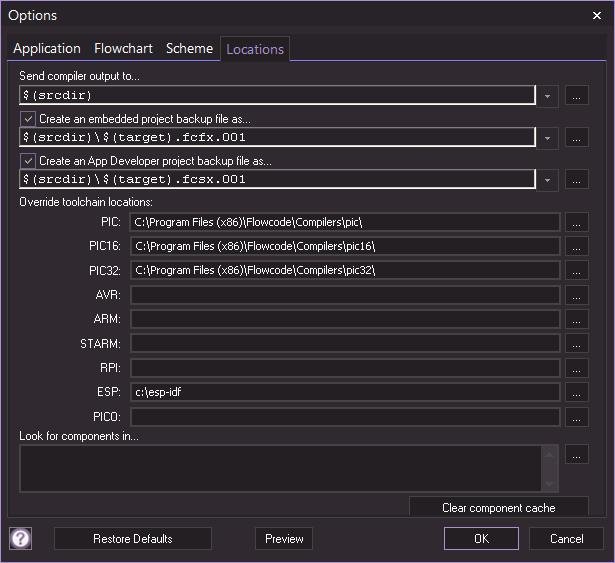Open the Flowchart tab
Viewport: 615px width, 563px height.
[123, 48]
